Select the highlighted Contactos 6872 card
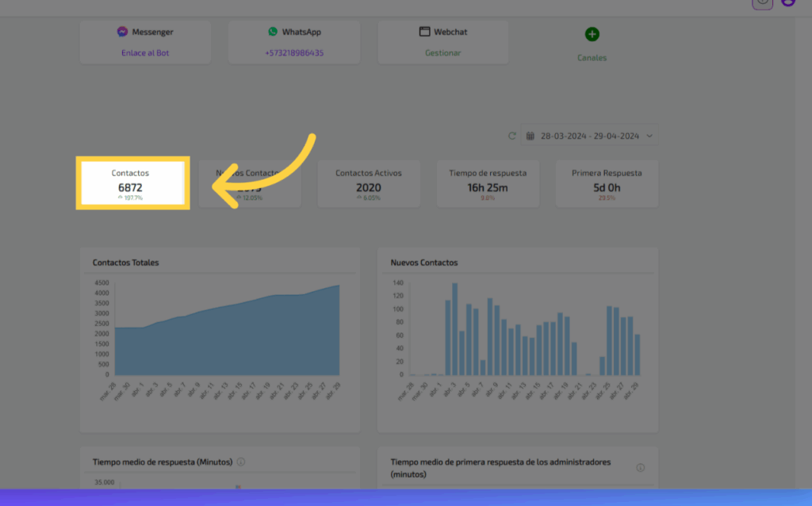The height and width of the screenshot is (506, 812). (x=131, y=183)
